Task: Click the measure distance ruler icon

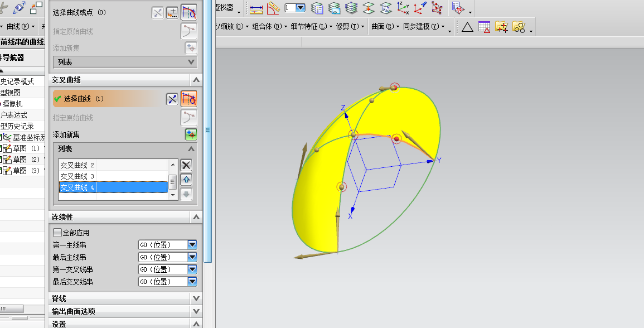Action: pos(256,8)
